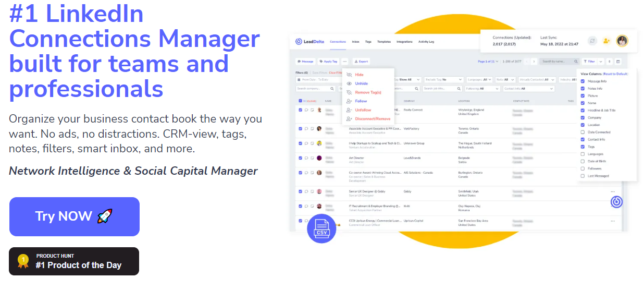Open the three-dots more actions button
This screenshot has width=644, height=290.
pos(344,62)
